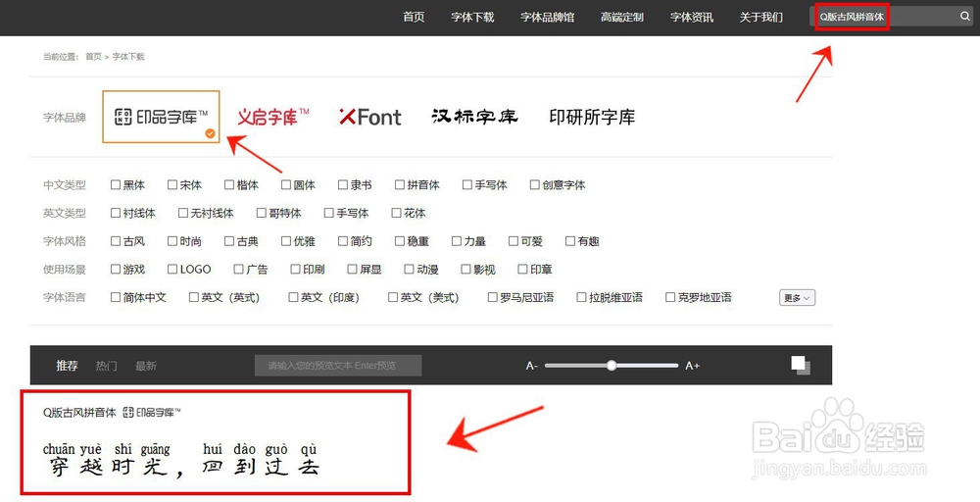
Task: Check the 隶书 checkbox
Action: tap(343, 184)
